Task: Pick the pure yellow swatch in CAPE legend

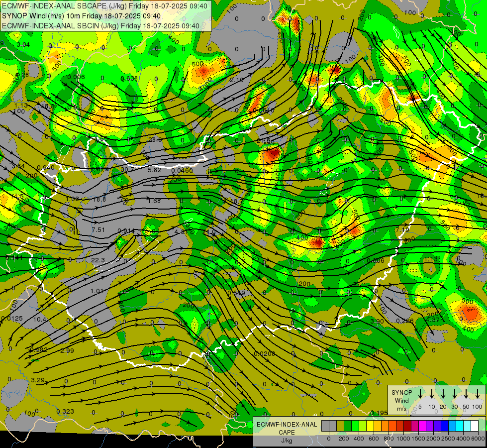Action: tap(370, 426)
